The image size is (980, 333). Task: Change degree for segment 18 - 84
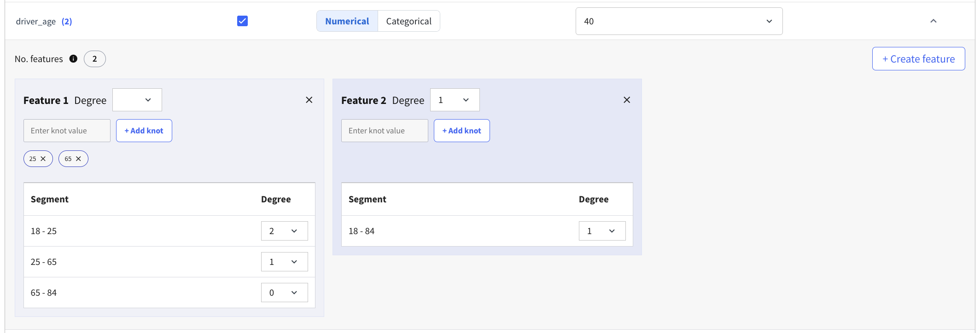click(602, 231)
